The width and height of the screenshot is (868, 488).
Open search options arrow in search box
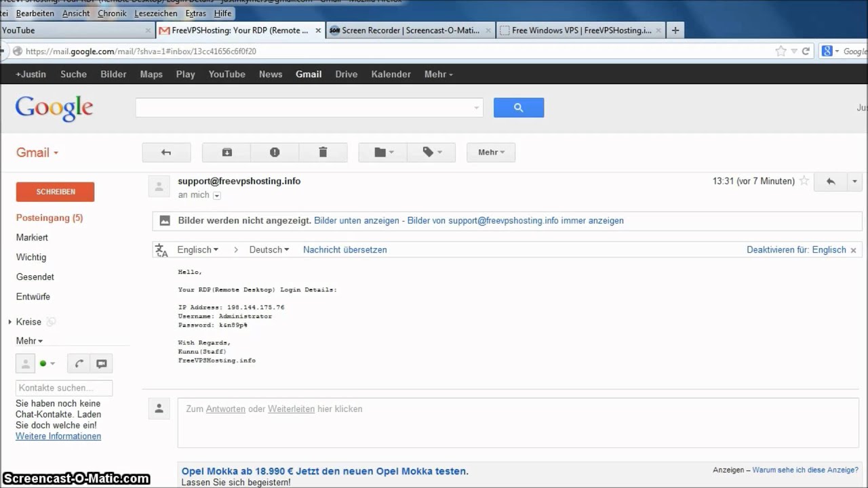tap(477, 108)
